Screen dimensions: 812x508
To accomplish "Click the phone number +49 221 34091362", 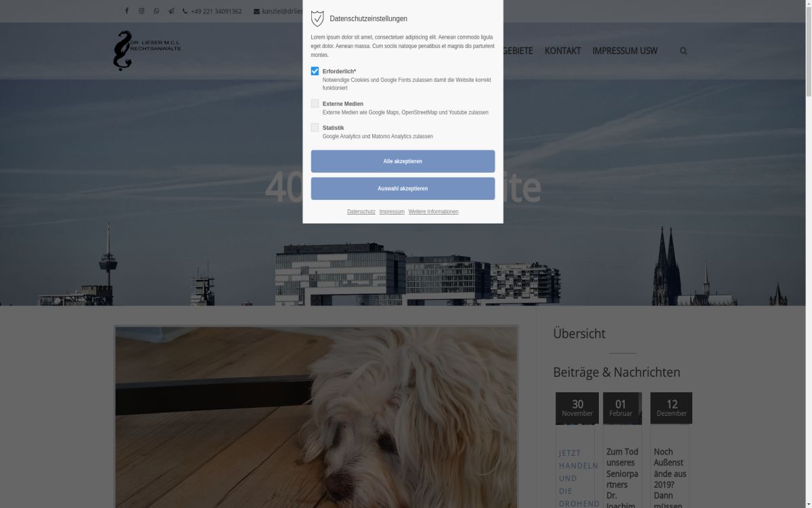I will click(x=215, y=12).
